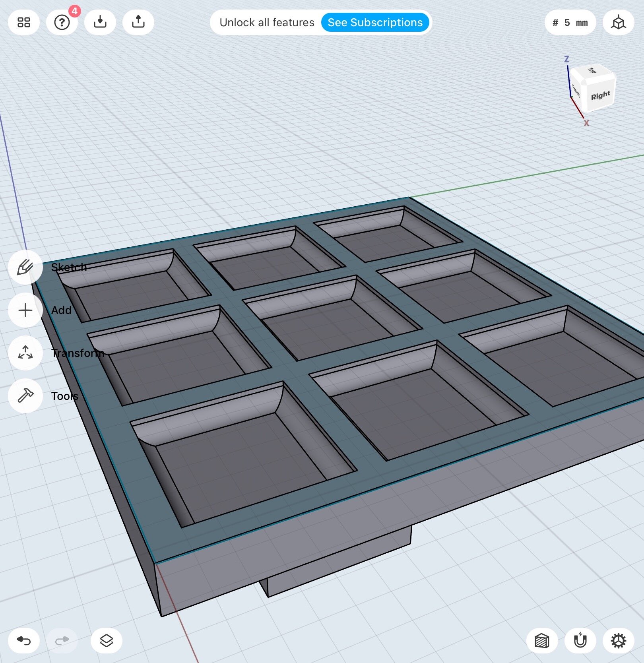Click See Subscriptions button
This screenshot has height=663, width=644.
[x=375, y=22]
